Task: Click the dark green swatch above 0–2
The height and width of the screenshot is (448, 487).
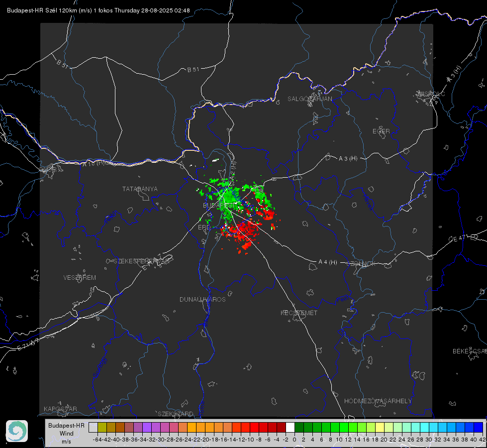Action: click(x=299, y=427)
